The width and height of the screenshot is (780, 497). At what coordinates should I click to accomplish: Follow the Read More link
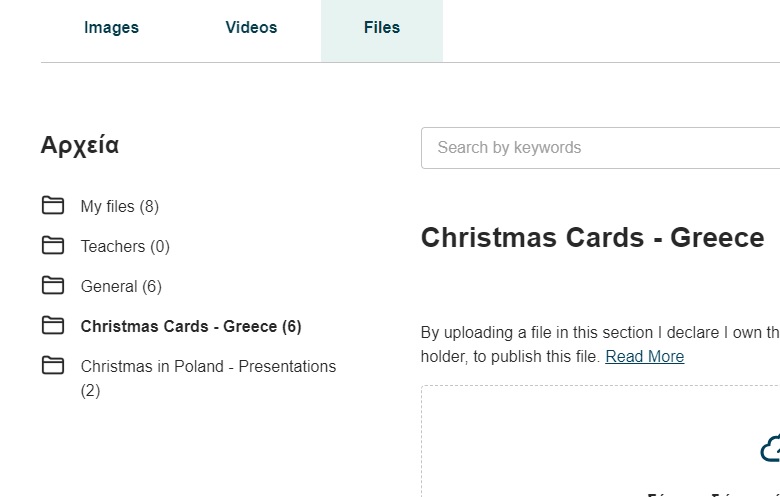645,356
